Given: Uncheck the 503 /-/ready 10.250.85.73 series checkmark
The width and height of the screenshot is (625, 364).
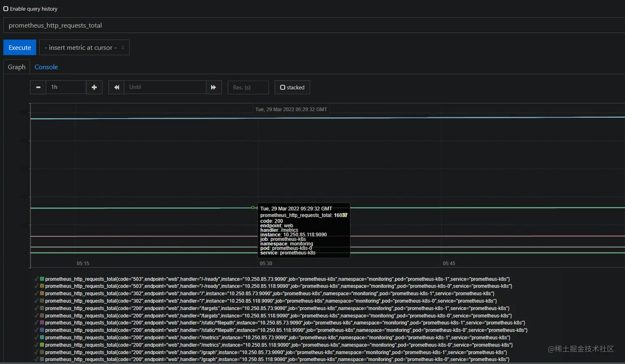Looking at the screenshot, I should [x=36, y=279].
